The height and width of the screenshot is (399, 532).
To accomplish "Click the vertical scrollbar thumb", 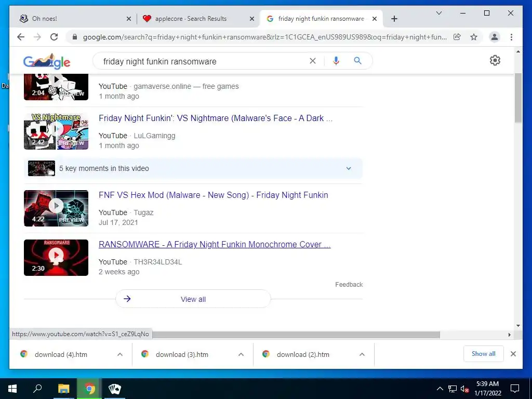I will 518,98.
